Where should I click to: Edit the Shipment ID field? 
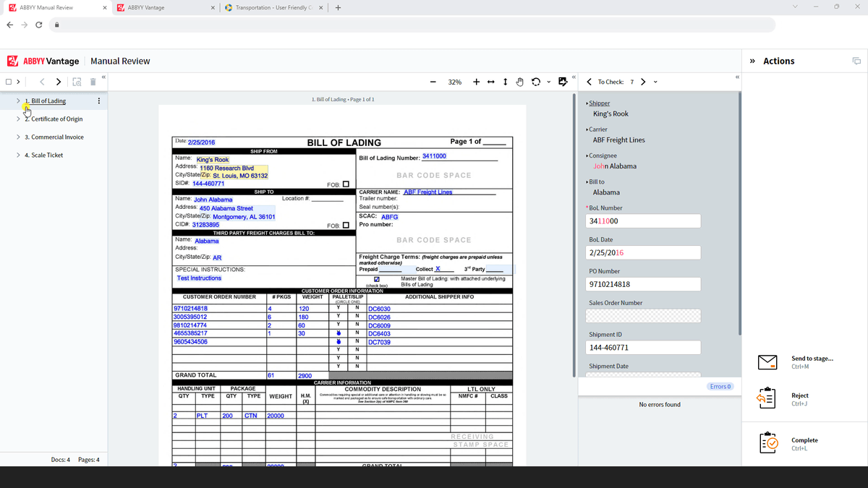tap(643, 348)
